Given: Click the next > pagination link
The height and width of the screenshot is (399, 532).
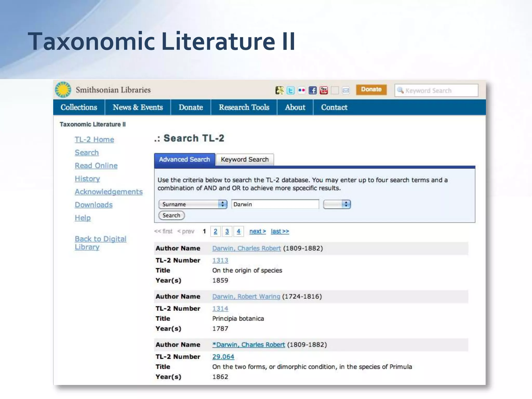Looking at the screenshot, I should [x=258, y=231].
